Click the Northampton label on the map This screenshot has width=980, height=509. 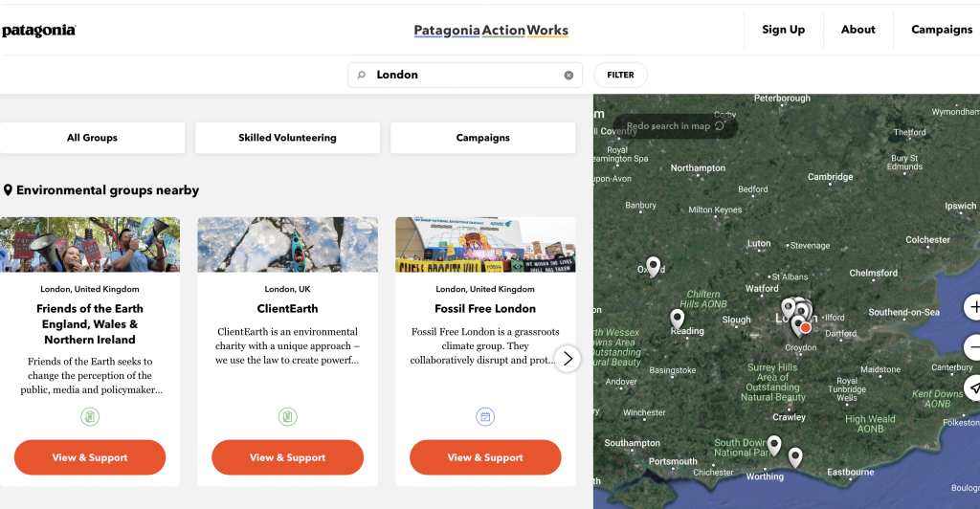[x=698, y=168]
